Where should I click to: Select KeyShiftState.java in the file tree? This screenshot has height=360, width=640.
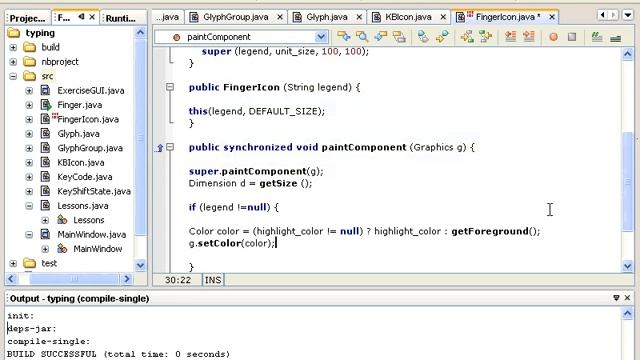click(x=94, y=191)
